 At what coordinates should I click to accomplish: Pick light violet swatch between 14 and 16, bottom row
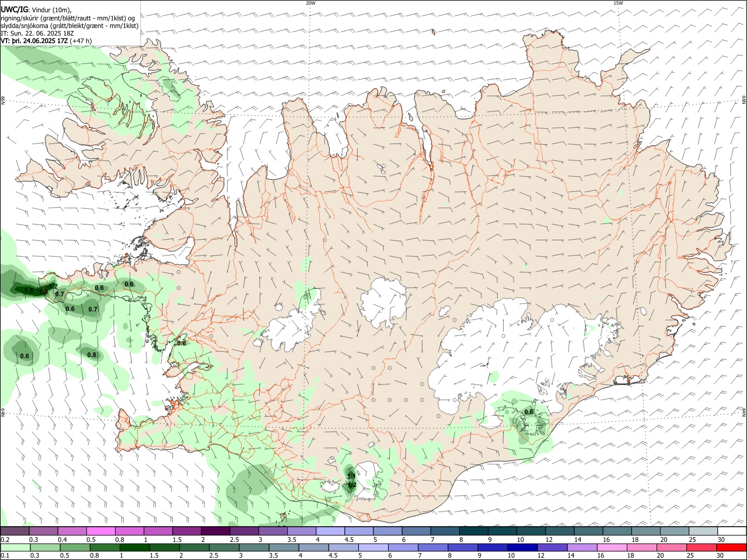point(582,547)
